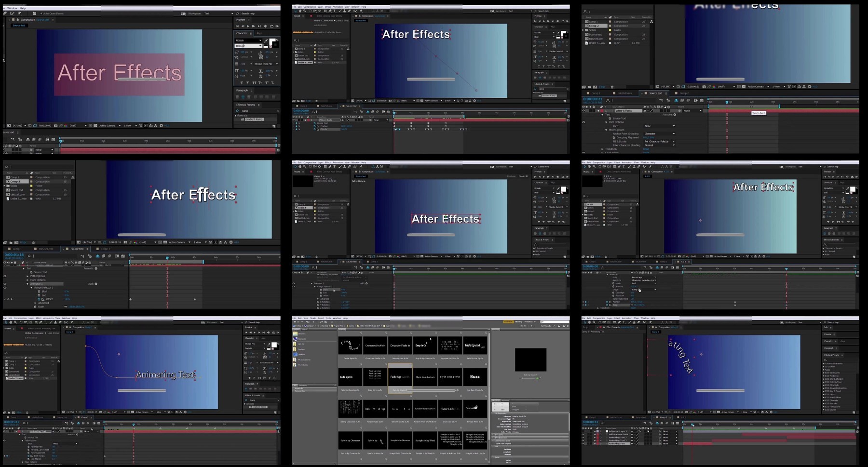Toggle Small Caps in pink-highlight frame's Character panel

[x=260, y=83]
